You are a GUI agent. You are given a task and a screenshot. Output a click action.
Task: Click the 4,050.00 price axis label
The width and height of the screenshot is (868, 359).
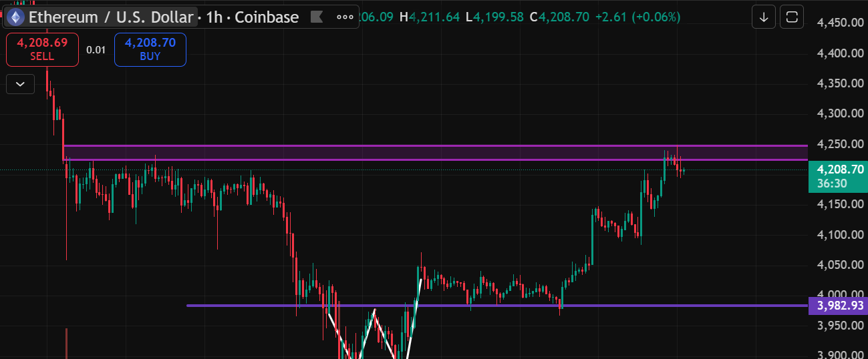[x=841, y=265]
